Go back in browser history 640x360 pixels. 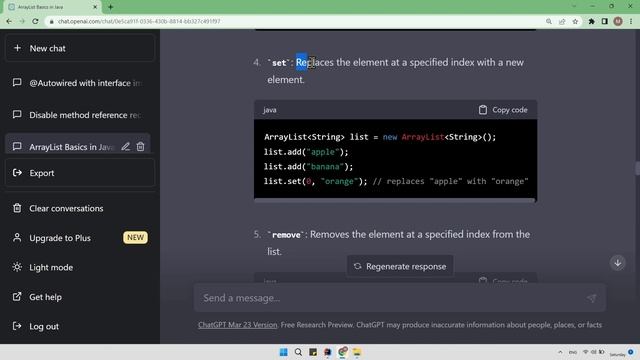[9, 21]
